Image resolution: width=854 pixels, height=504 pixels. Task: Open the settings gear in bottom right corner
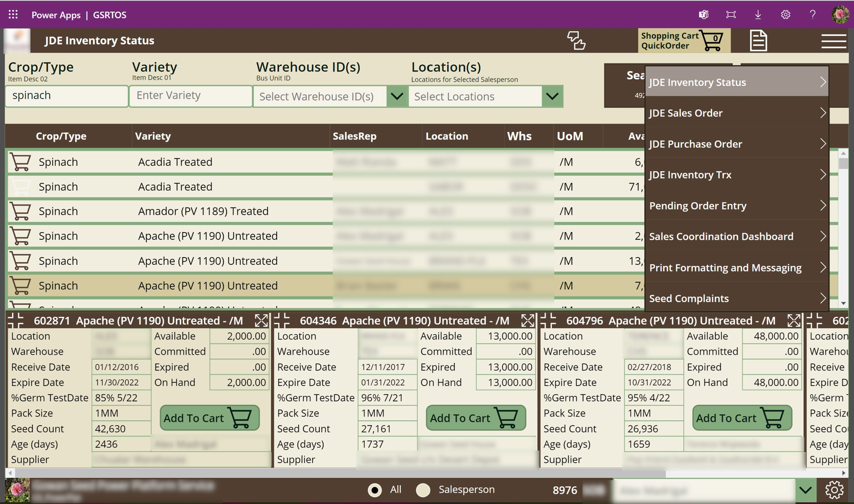835,490
